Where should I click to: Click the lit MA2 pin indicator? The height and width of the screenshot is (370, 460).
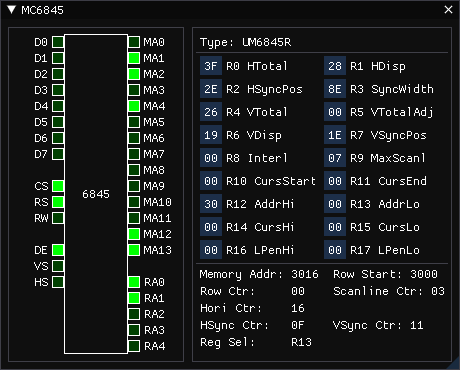(134, 74)
